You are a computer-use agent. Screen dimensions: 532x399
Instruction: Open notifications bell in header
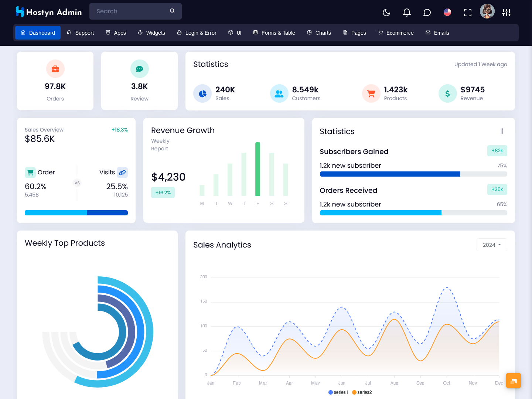(407, 13)
